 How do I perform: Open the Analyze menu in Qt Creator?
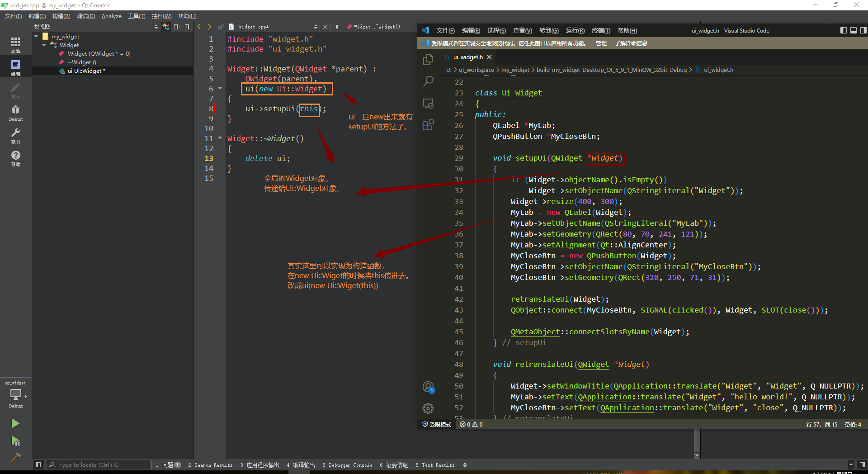click(111, 16)
